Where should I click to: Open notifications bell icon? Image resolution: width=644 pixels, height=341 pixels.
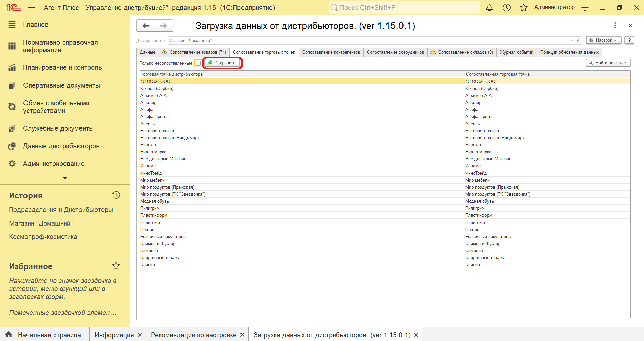pos(489,8)
